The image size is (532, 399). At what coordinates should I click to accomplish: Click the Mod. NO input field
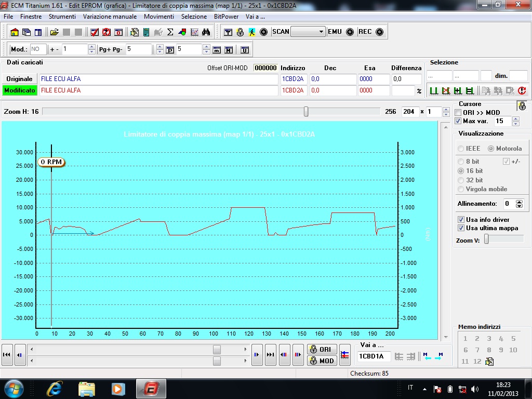pos(38,49)
